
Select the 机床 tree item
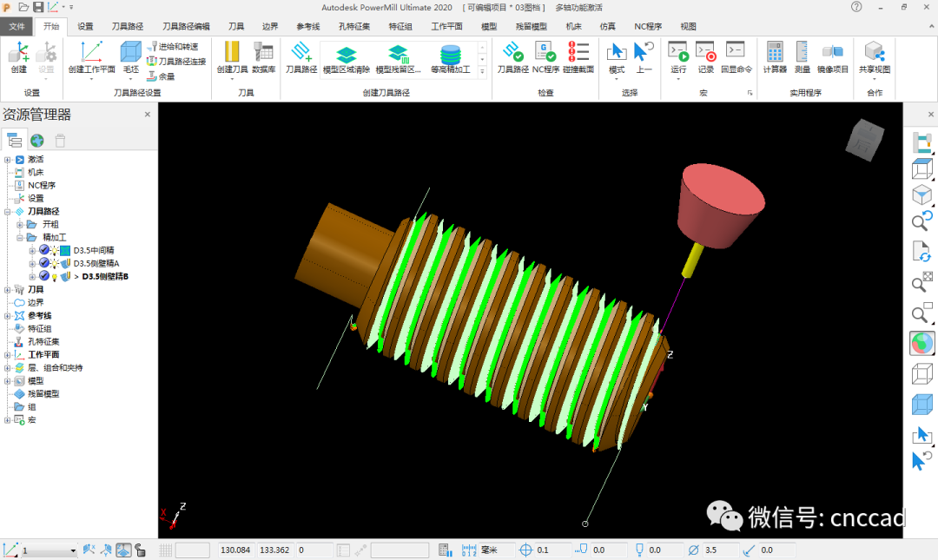point(36,172)
